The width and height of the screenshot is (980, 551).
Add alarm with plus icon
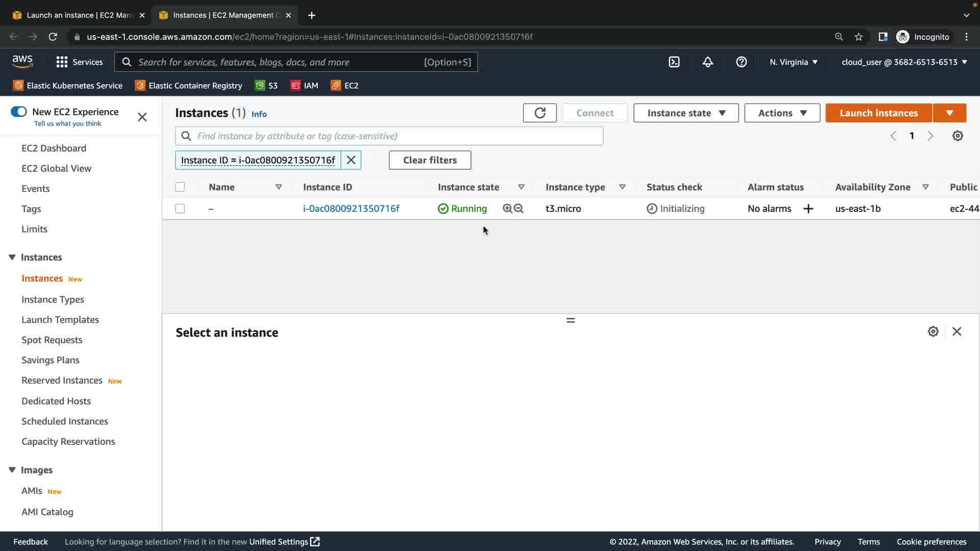click(808, 209)
